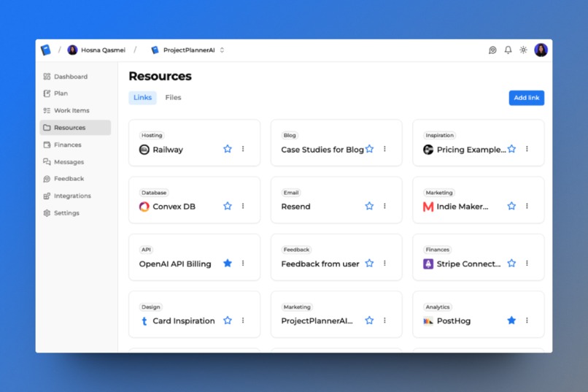Star the Pricing Example link
Image resolution: width=588 pixels, height=392 pixels.
511,149
